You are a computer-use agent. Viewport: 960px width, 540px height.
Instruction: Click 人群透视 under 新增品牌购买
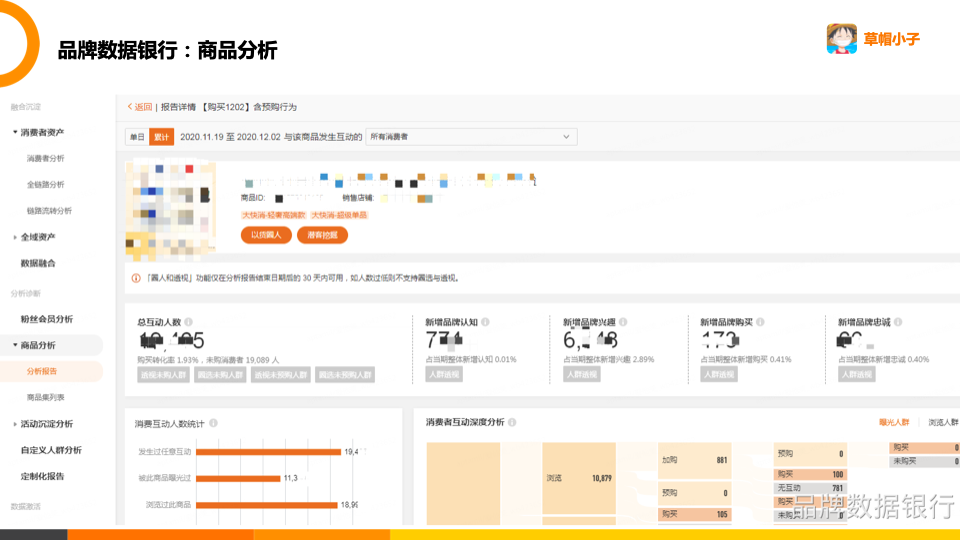(719, 374)
